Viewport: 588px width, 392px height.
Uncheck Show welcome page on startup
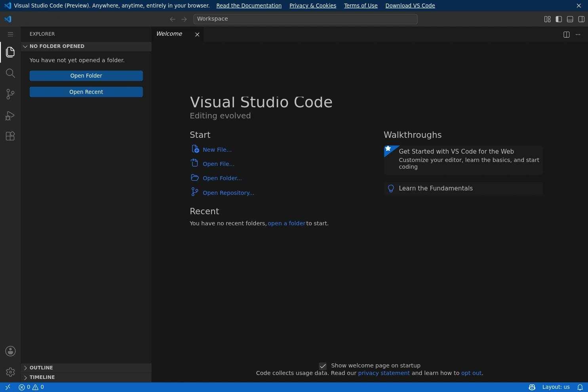(323, 366)
